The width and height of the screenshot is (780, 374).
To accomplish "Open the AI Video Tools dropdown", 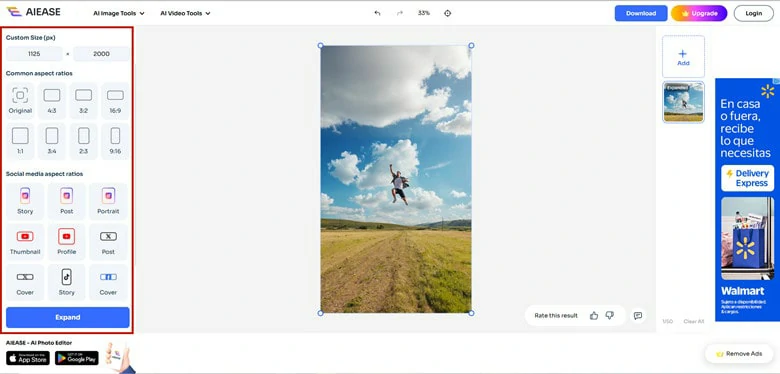I will tap(185, 13).
